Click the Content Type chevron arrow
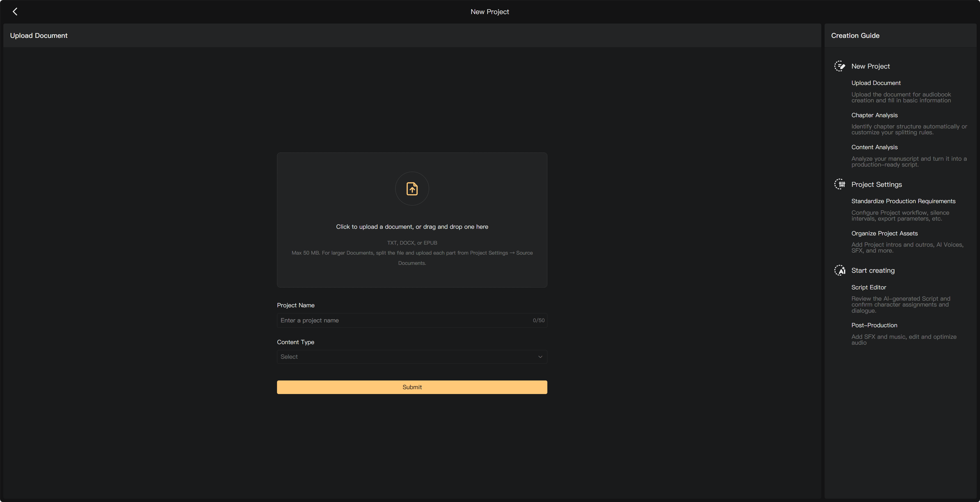980x502 pixels. point(540,357)
